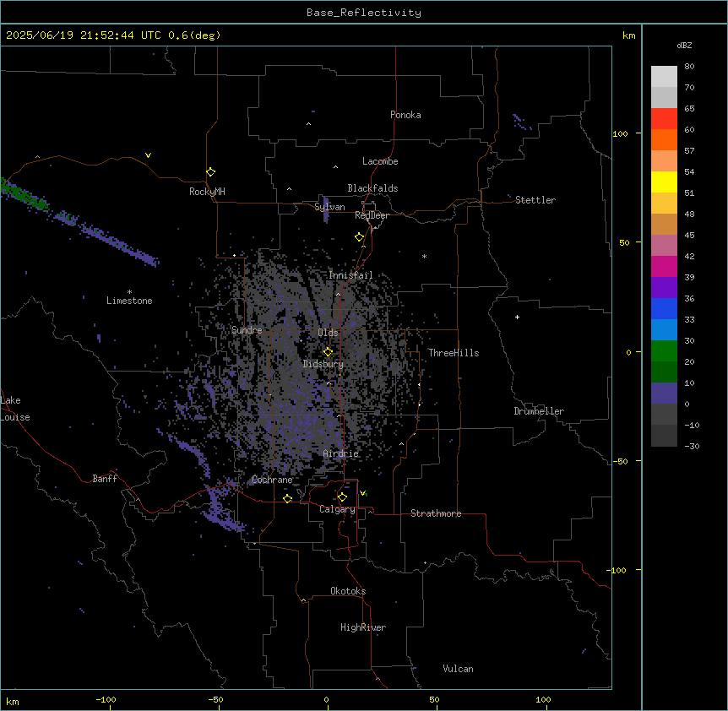Click the Banff label
This screenshot has height=711, width=728.
105,479
